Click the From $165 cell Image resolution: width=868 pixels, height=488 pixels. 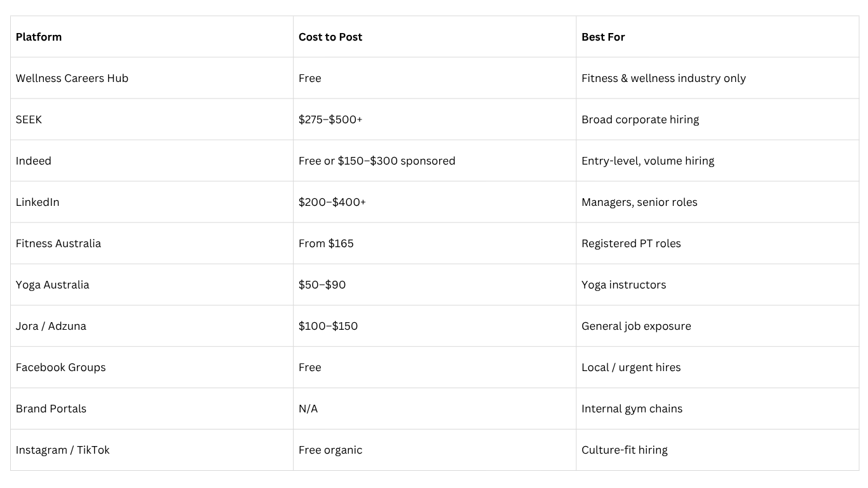[x=326, y=243]
